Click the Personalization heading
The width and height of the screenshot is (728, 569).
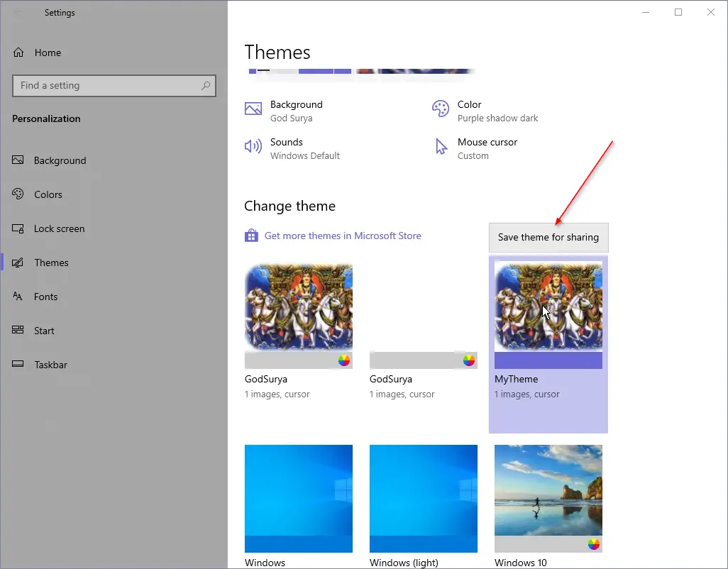click(46, 118)
